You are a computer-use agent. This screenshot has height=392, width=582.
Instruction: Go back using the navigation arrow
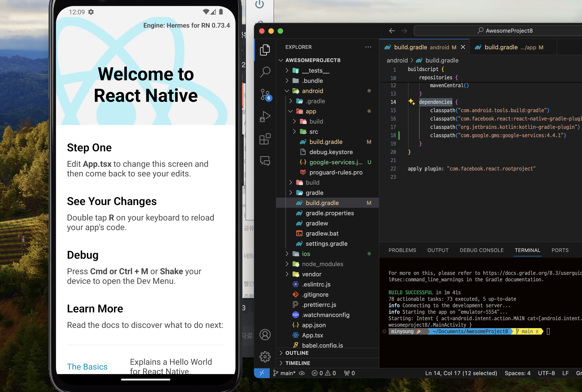point(392,31)
